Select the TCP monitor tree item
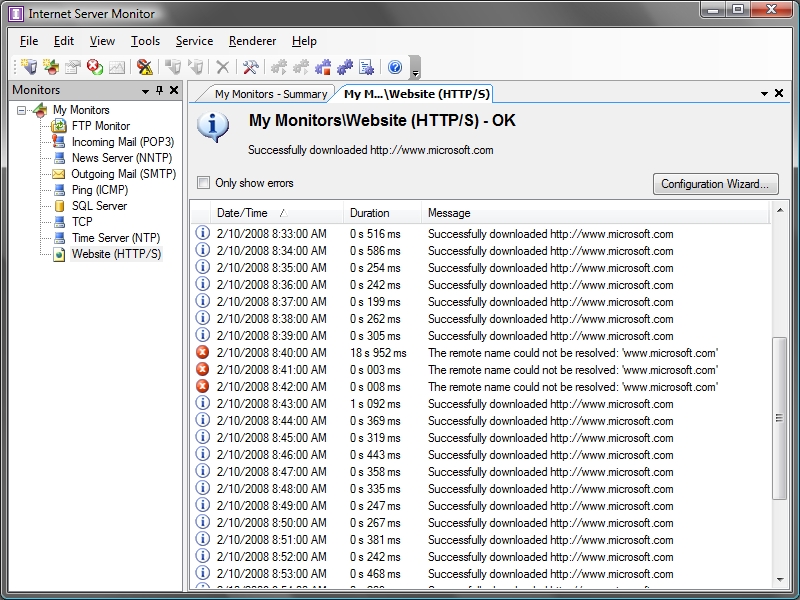 (82, 222)
